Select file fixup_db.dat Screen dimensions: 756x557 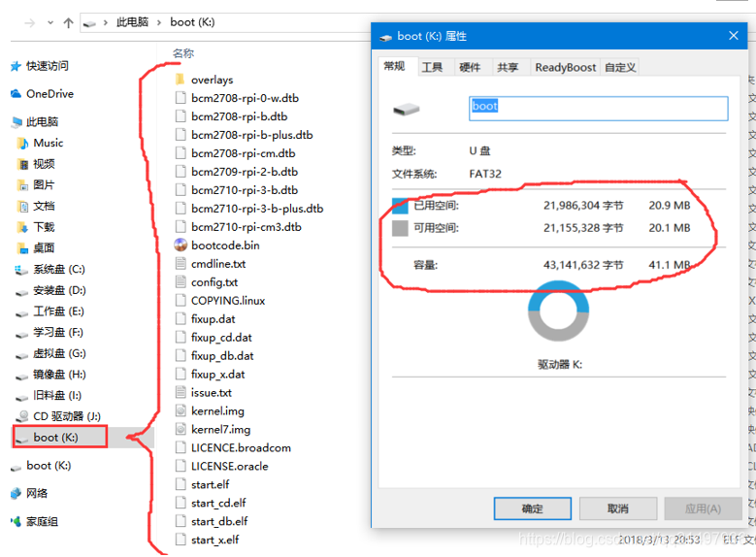[x=214, y=355]
